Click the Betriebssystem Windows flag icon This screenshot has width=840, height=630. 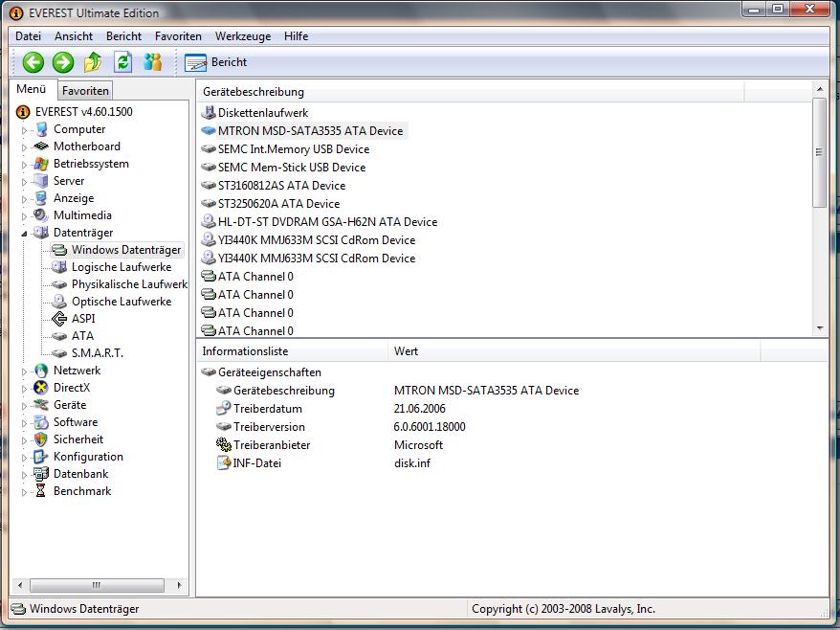[x=41, y=164]
